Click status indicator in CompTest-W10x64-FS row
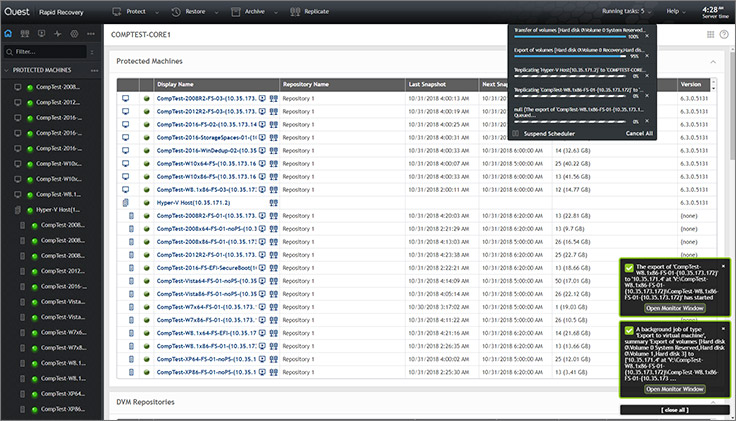This screenshot has width=736, height=421. (146, 164)
